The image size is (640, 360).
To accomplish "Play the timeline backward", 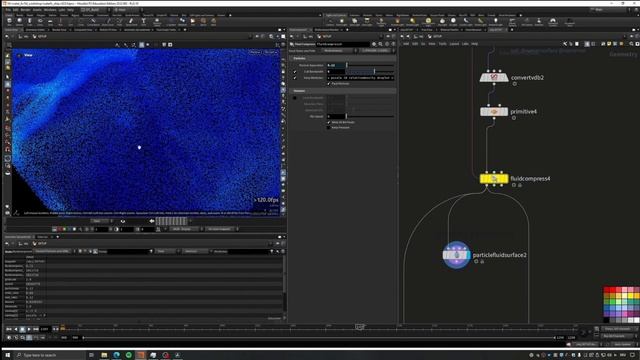I will click(x=16, y=329).
